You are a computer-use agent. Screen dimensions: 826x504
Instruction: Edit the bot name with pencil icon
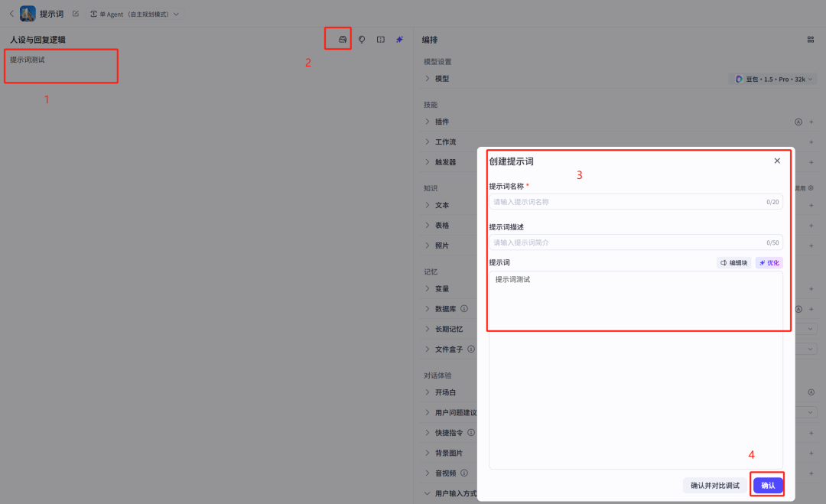(76, 14)
